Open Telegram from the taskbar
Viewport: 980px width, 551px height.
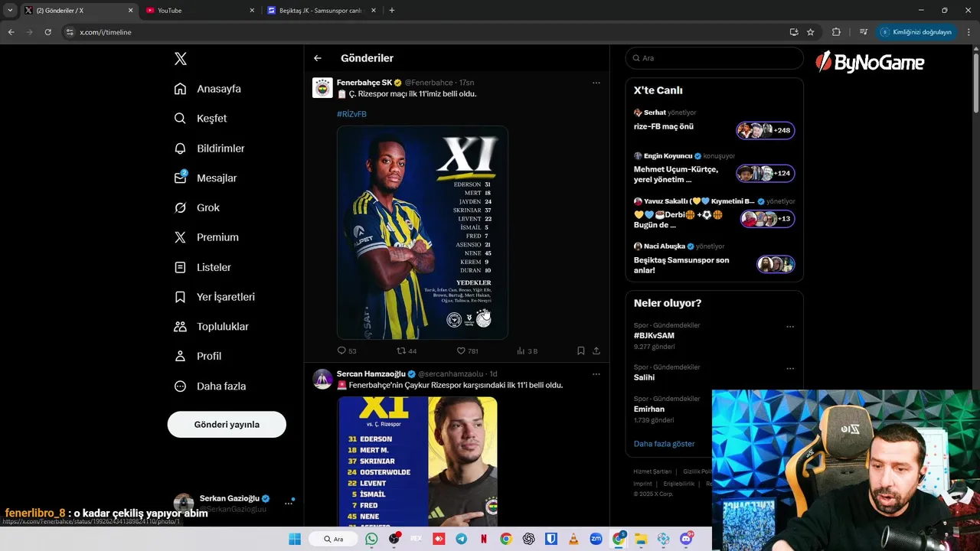(461, 539)
